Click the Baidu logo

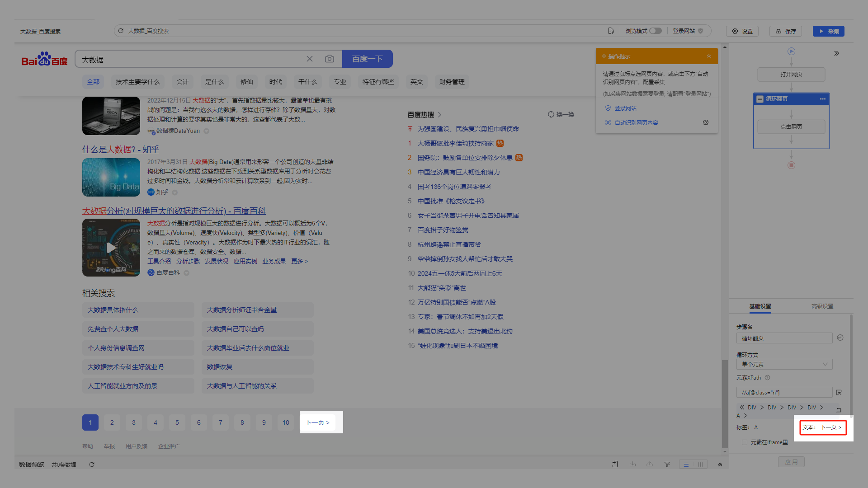point(44,59)
